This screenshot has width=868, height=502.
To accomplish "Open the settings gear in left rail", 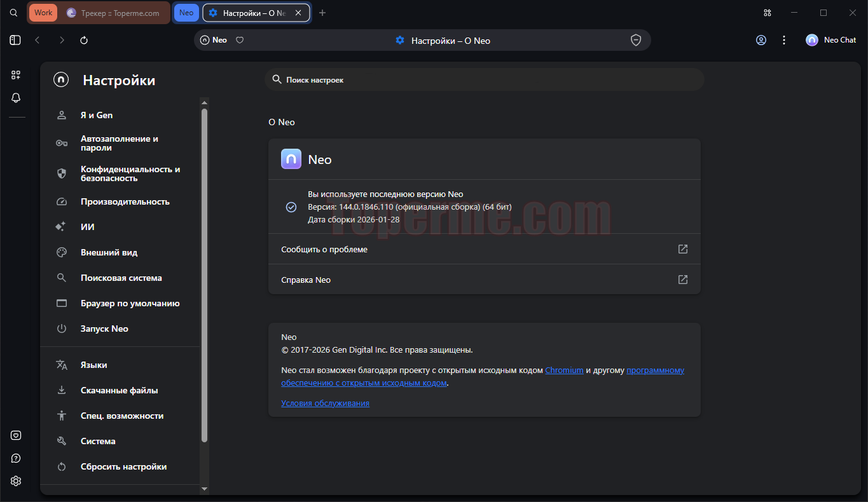I will point(16,481).
